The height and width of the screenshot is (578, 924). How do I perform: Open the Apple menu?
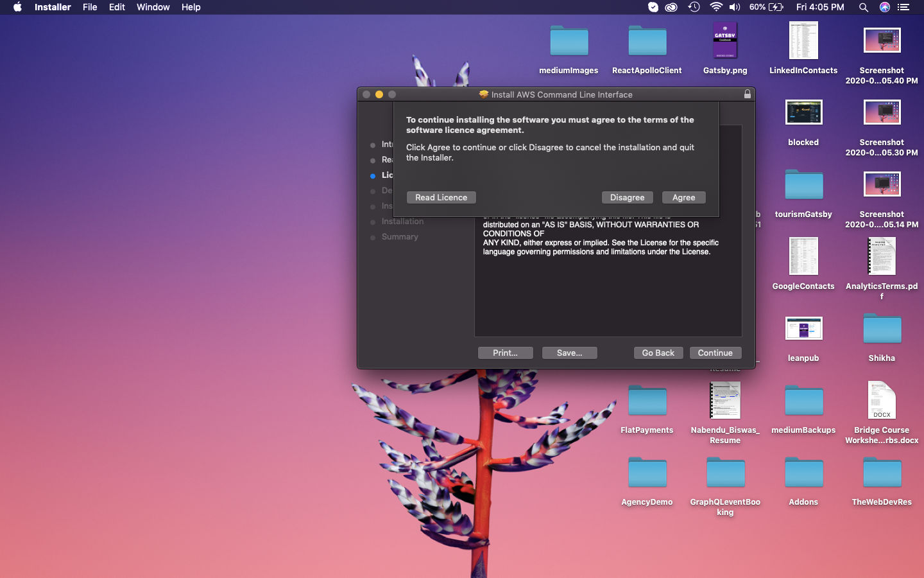click(17, 7)
